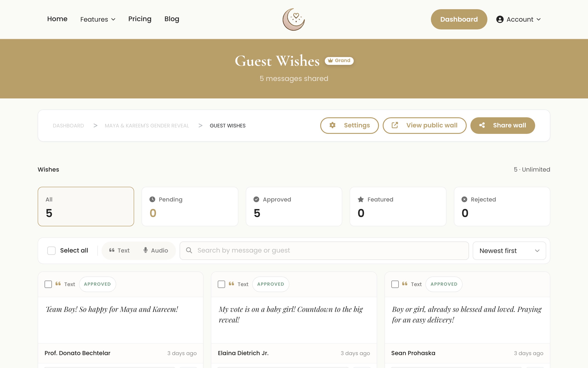This screenshot has width=588, height=368.
Task: Click View public wall button
Action: (424, 125)
